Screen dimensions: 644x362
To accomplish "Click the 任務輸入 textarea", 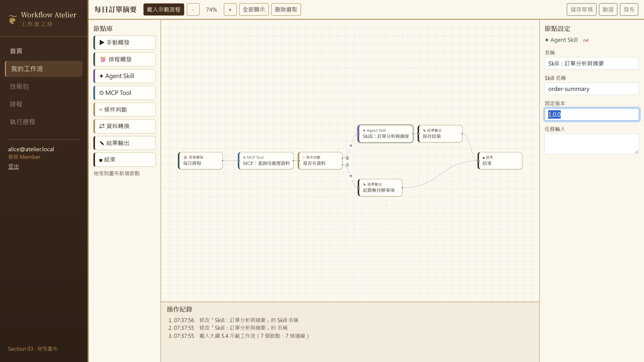I will pyautogui.click(x=591, y=144).
